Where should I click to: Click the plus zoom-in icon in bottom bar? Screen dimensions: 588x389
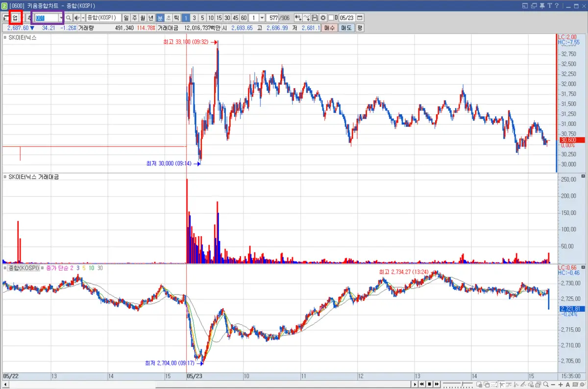(561, 384)
